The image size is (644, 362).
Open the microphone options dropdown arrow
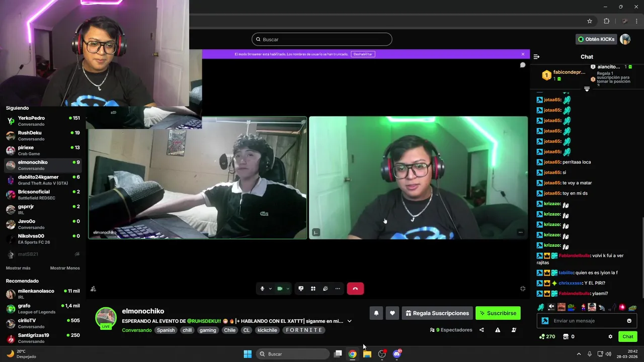point(270,289)
